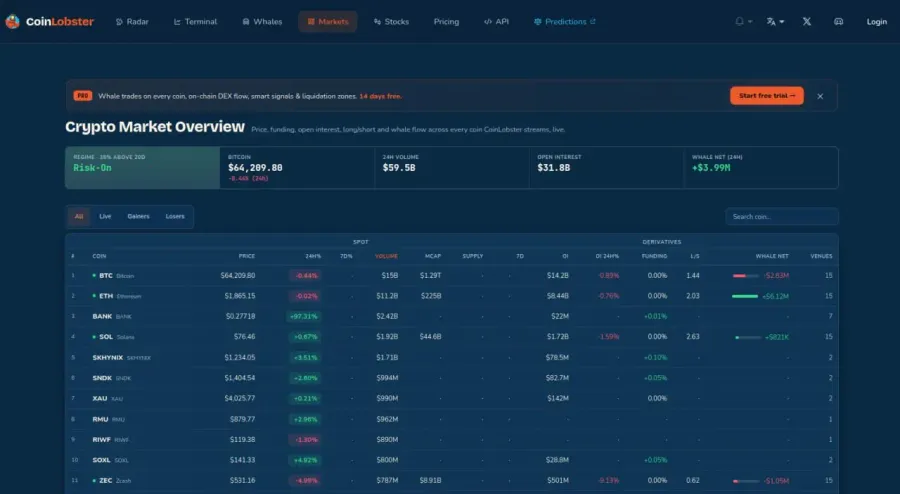This screenshot has width=900, height=494.
Task: Sort by the OI column header
Action: point(565,256)
